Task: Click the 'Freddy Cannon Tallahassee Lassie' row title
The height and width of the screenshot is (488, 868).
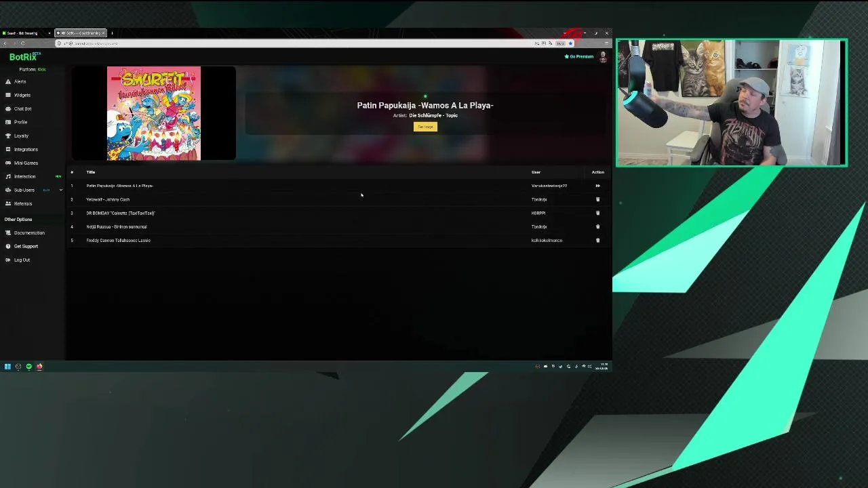Action: [x=119, y=240]
